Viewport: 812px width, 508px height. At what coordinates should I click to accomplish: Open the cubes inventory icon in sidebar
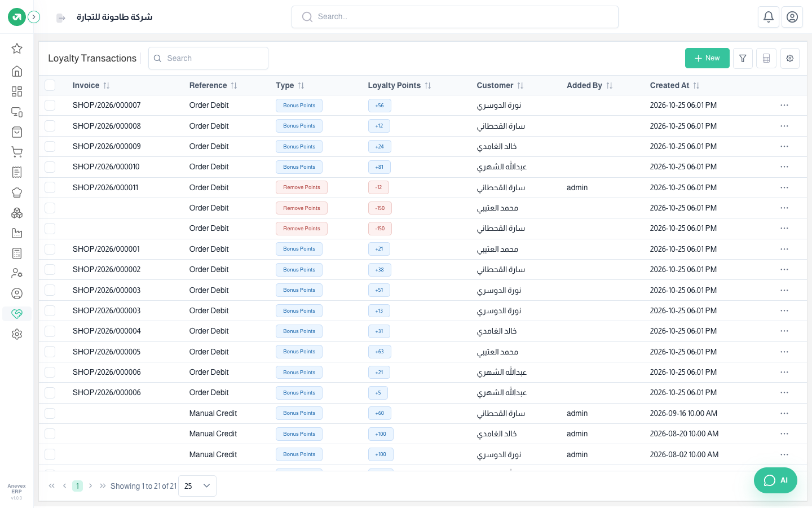click(17, 213)
